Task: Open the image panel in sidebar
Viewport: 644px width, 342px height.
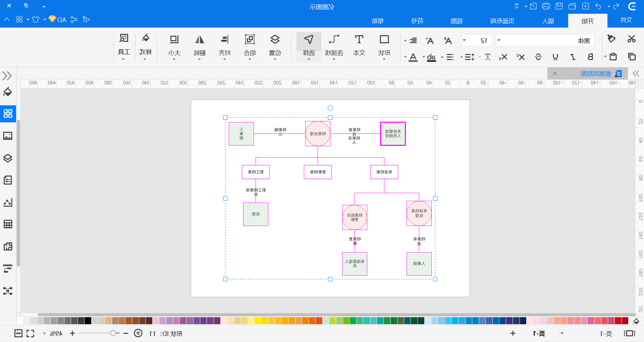Action: pos(8,136)
